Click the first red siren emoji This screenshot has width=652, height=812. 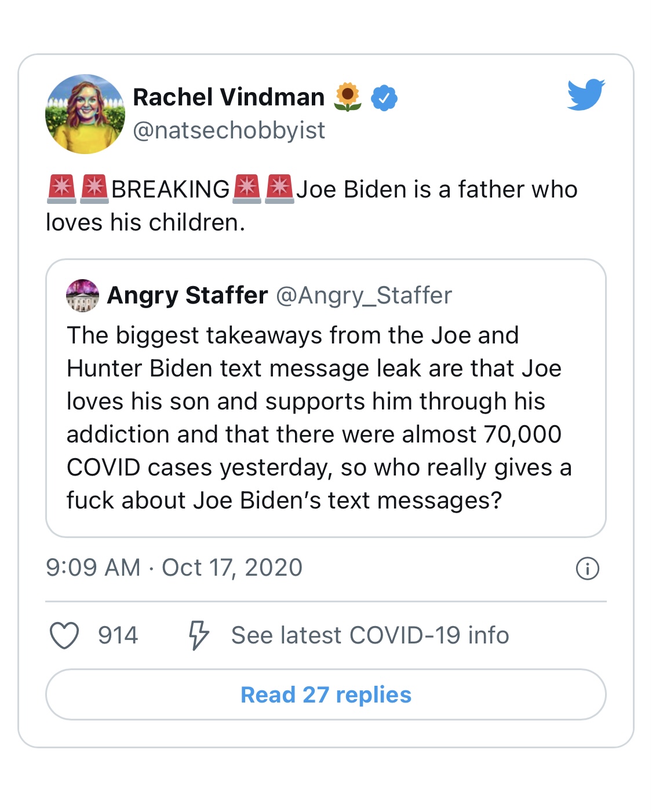tap(61, 189)
